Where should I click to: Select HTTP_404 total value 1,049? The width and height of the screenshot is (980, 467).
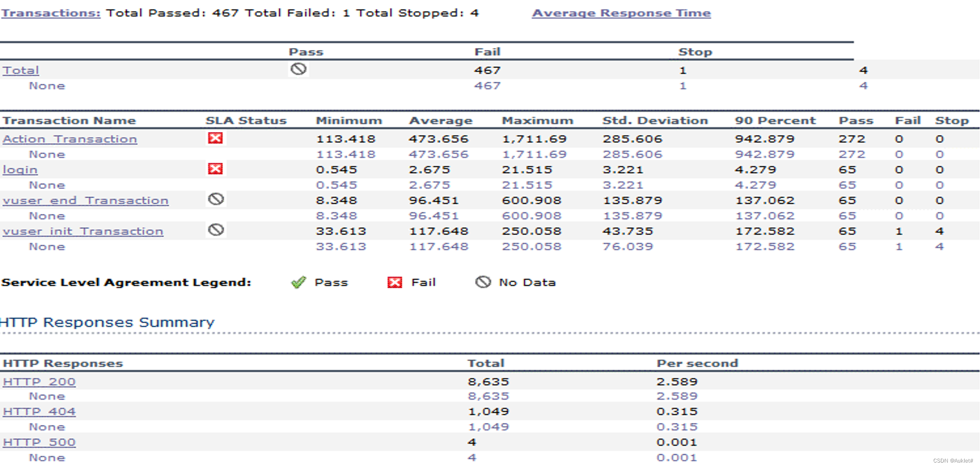[488, 412]
